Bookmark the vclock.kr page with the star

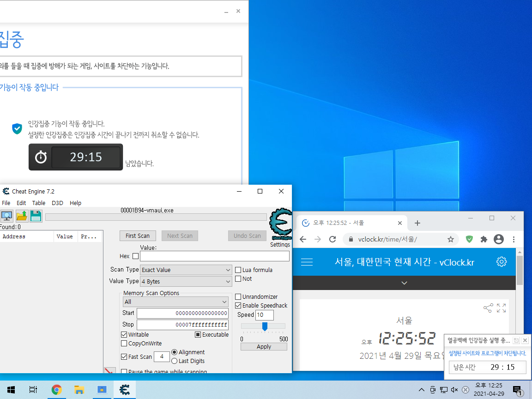click(x=451, y=239)
